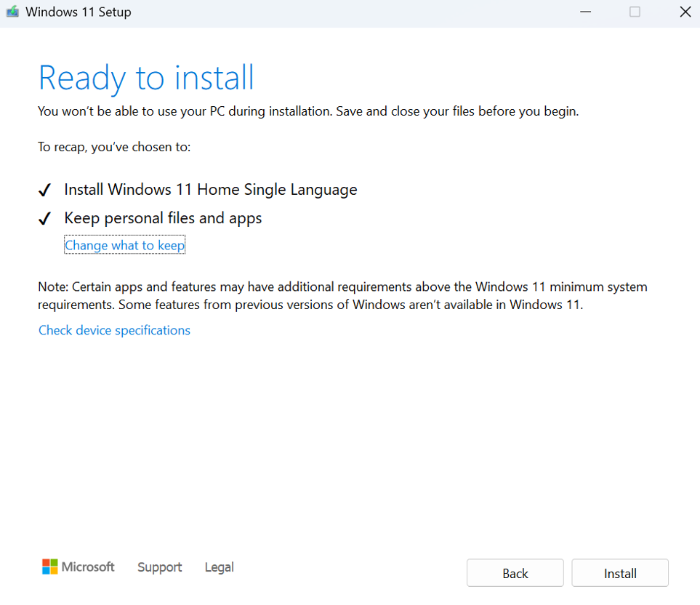
Task: Click the Ready to install heading
Action: click(x=146, y=78)
